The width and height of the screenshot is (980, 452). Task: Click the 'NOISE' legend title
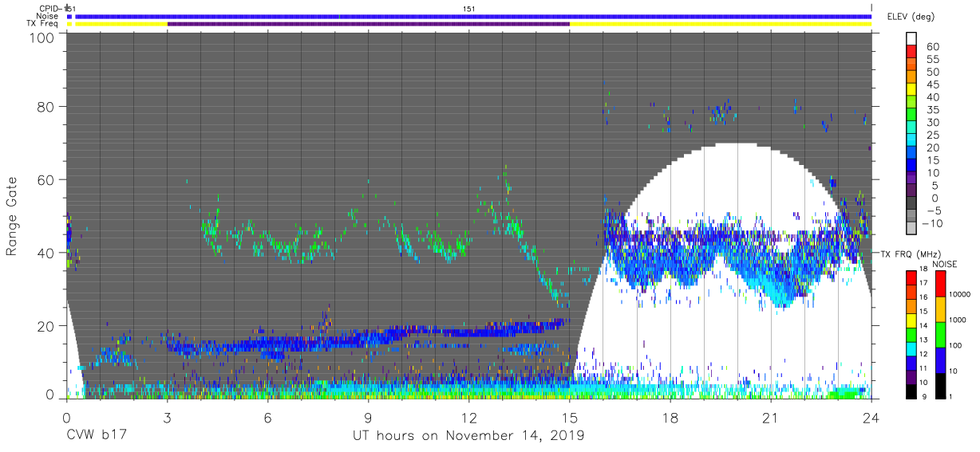[944, 264]
